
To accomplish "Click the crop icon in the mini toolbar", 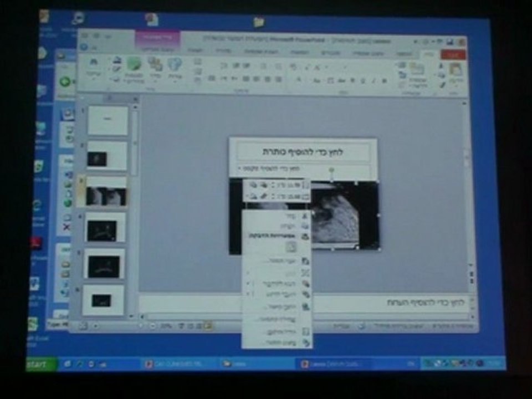I will pos(264,196).
